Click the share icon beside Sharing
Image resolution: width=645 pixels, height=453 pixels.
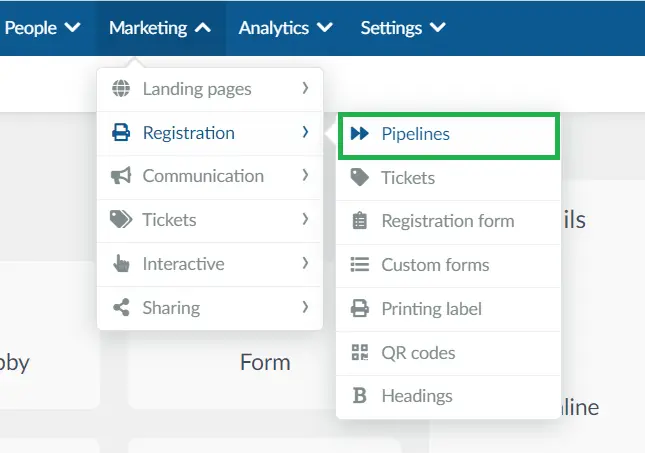[121, 307]
